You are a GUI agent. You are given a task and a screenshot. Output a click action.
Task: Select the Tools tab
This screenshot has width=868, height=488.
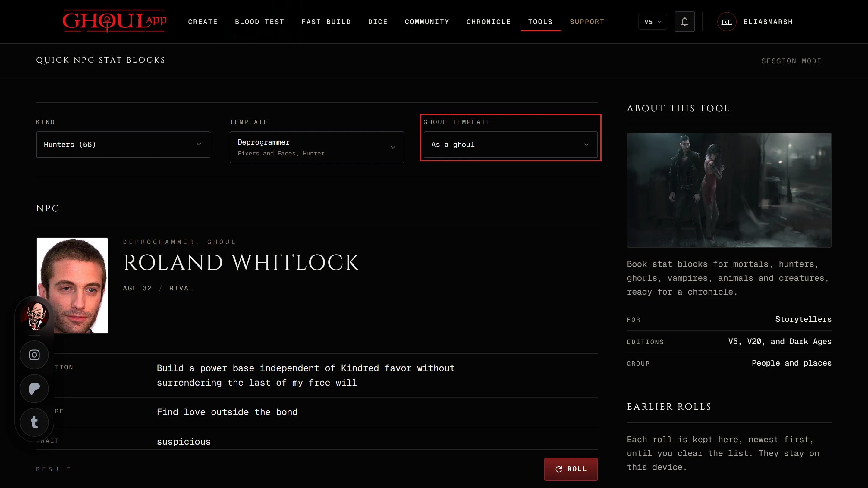pyautogui.click(x=540, y=22)
